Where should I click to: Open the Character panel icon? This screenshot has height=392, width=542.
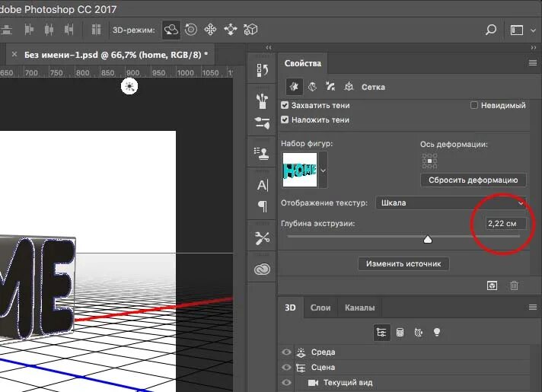(262, 185)
